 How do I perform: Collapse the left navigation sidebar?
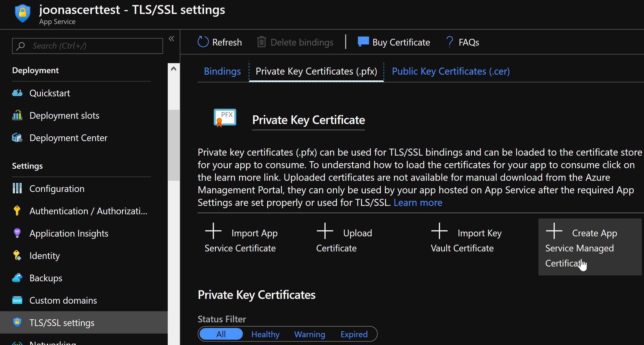coord(171,39)
